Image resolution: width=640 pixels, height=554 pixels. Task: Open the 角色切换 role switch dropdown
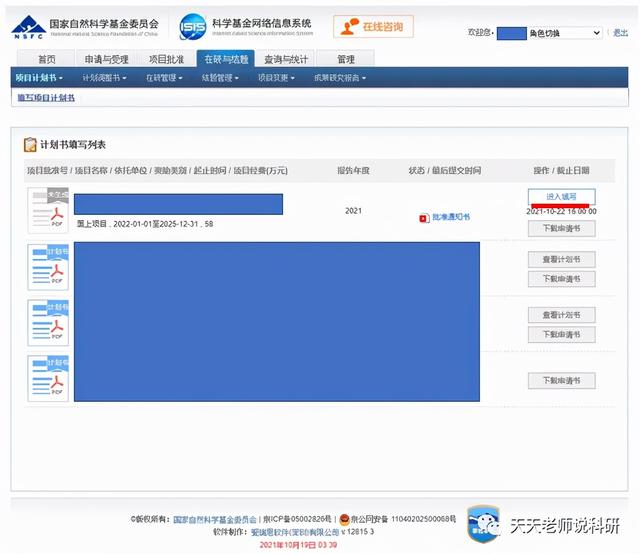[565, 33]
